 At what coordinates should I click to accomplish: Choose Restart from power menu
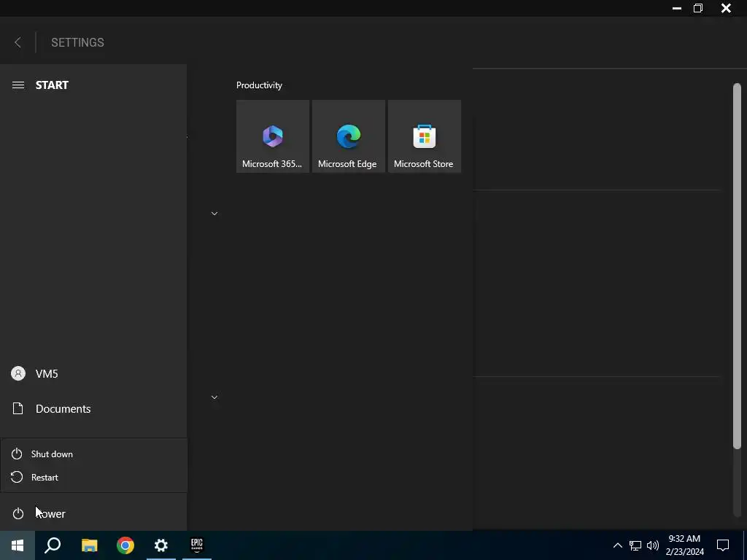tap(94, 477)
